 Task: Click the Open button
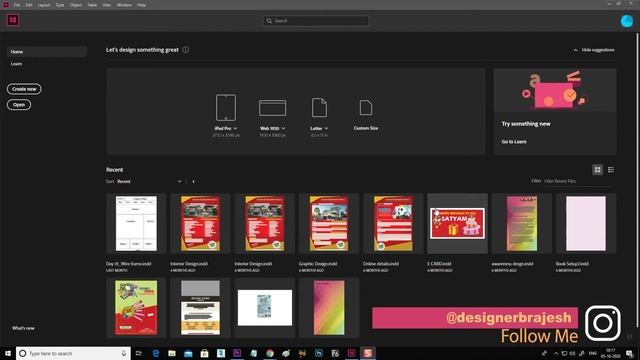pyautogui.click(x=19, y=105)
